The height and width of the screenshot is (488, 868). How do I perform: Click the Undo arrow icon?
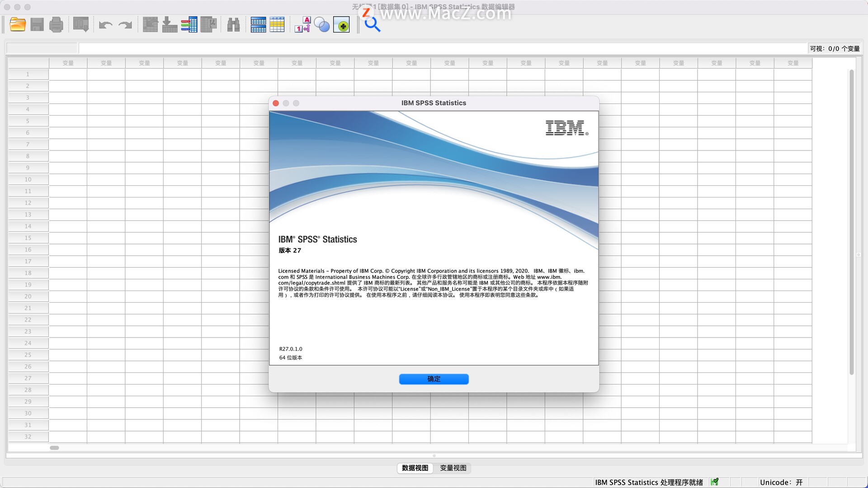106,25
